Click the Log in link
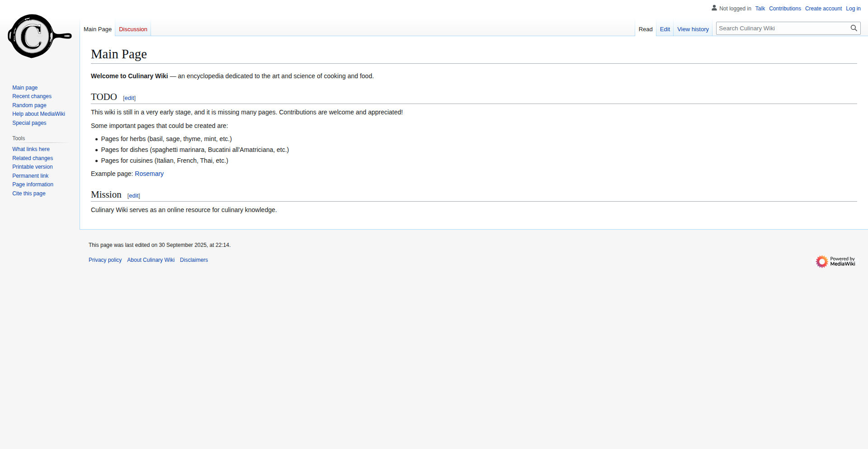Viewport: 868px width, 449px height. [853, 9]
